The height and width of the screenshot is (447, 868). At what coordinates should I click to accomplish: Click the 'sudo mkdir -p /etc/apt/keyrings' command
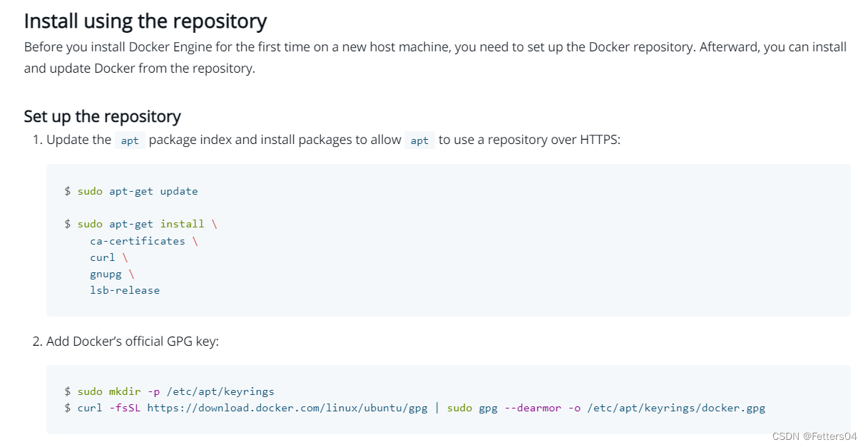tap(170, 391)
